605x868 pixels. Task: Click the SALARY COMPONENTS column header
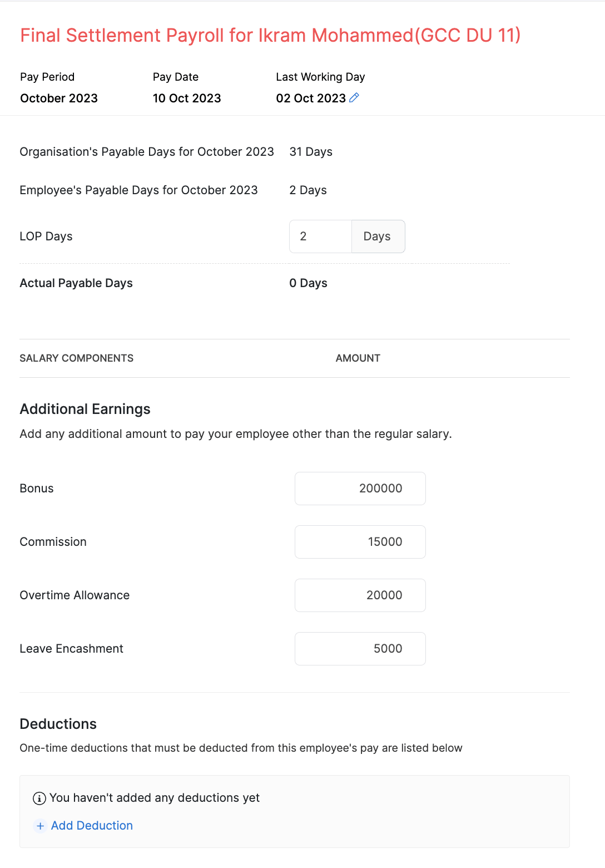click(77, 358)
